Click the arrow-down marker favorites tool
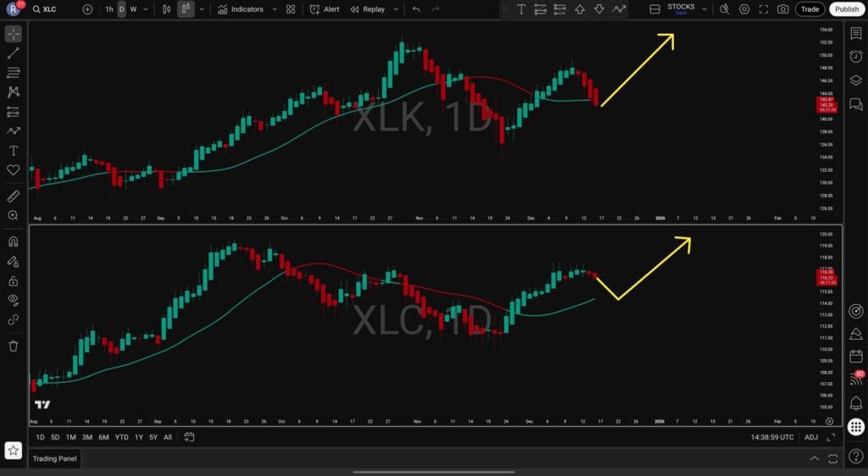 [599, 9]
